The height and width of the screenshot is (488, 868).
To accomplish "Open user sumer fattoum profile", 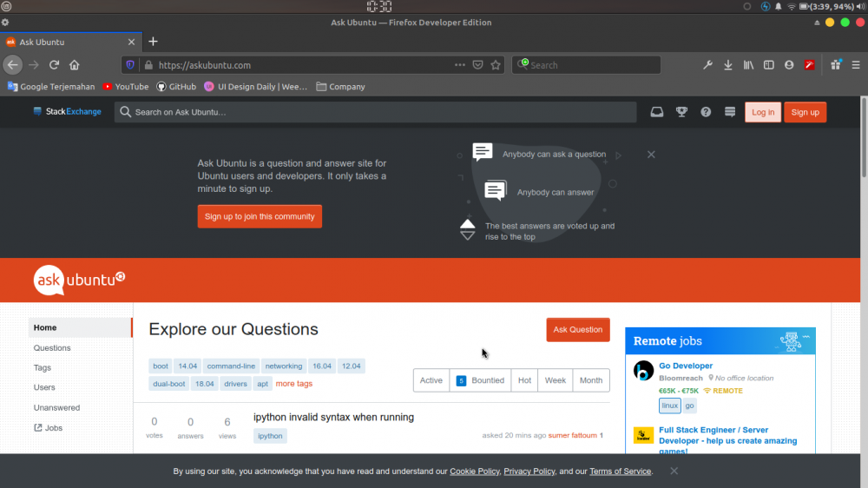I will coord(572,435).
